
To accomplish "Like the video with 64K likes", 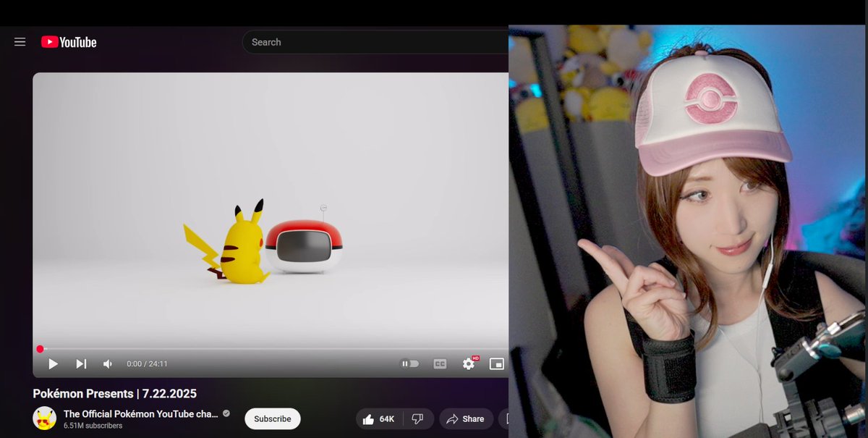I will pyautogui.click(x=380, y=419).
